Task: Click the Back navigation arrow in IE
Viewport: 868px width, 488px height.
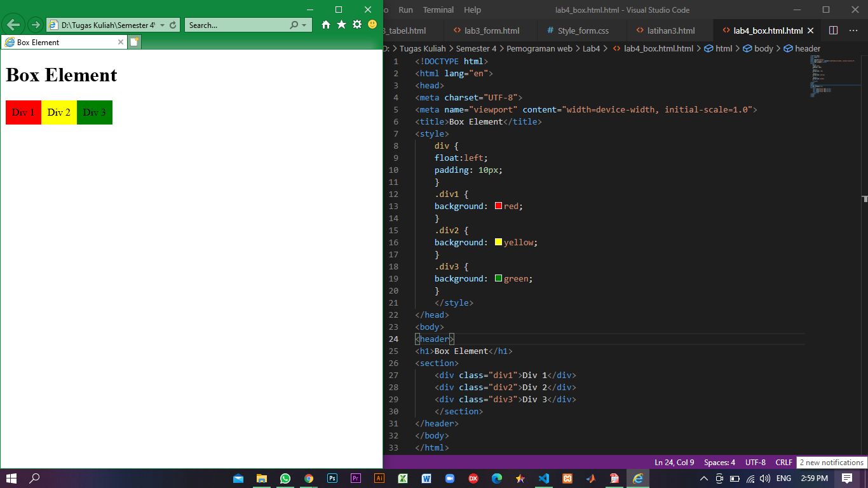Action: (x=13, y=24)
